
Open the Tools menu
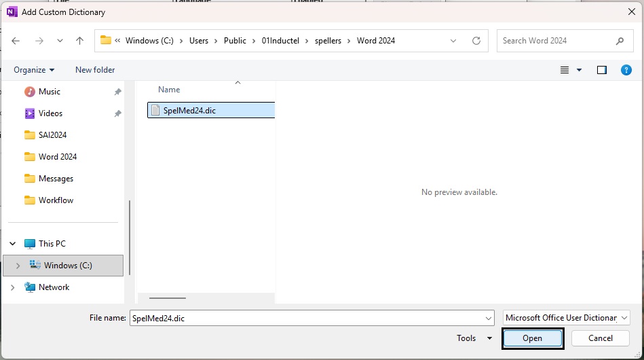pyautogui.click(x=474, y=338)
